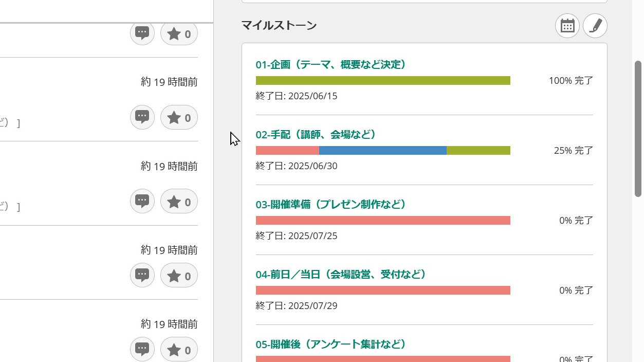Click the blue segment of the 02-手配 progress bar
644x362 pixels.
382,151
